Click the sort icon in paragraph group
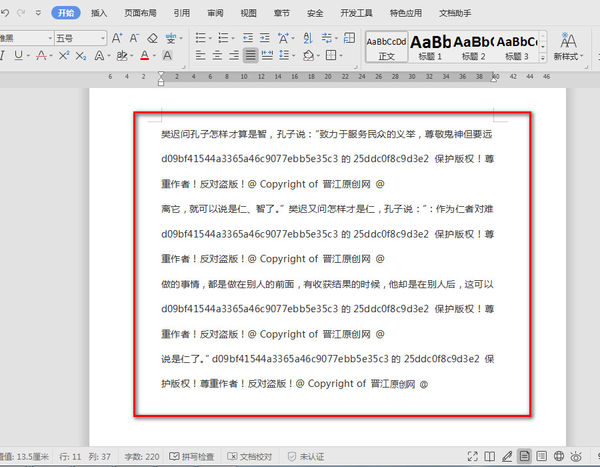Viewport: 600px width, 467px height. point(308,38)
